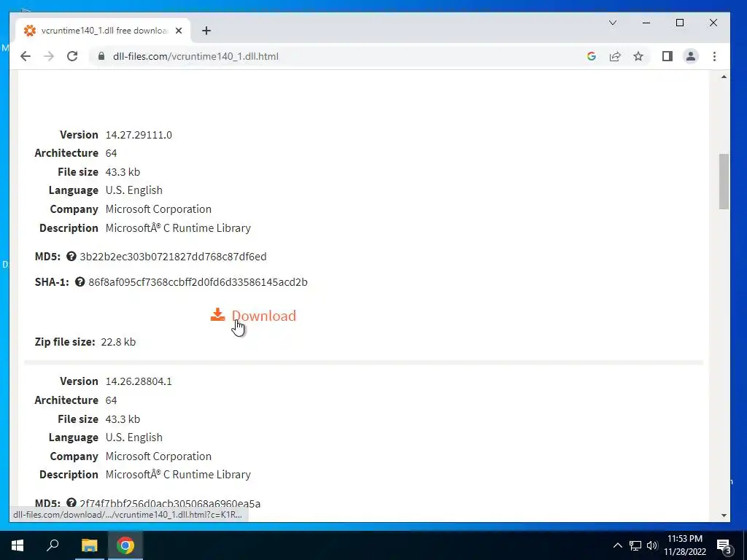Open File Explorer from the taskbar
Viewport: 747px width, 560px height.
point(89,545)
